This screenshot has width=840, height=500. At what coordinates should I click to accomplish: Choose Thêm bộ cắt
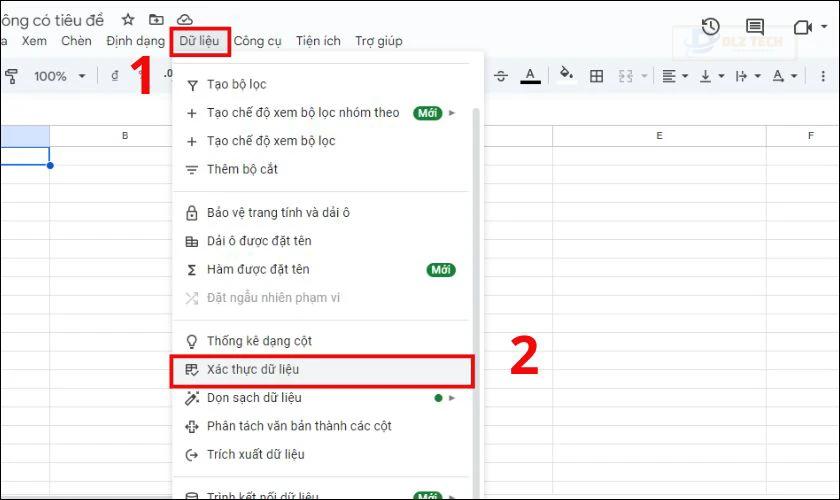coord(322,170)
